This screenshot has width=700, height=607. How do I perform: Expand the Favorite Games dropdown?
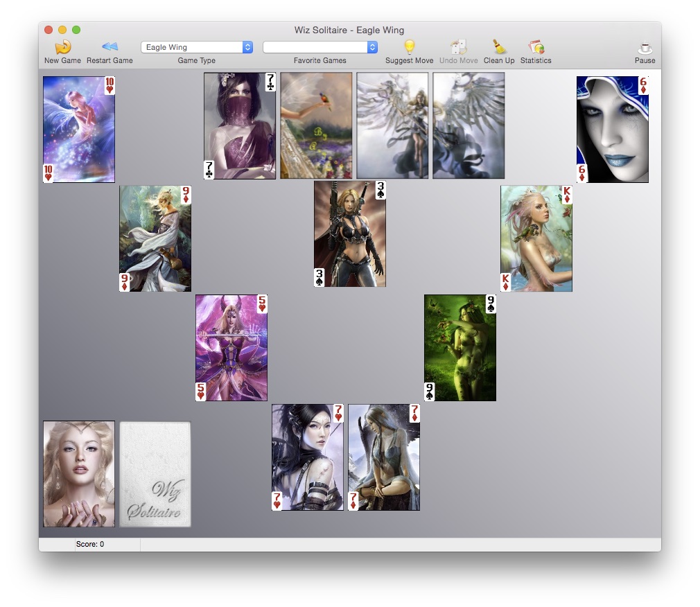pyautogui.click(x=320, y=47)
